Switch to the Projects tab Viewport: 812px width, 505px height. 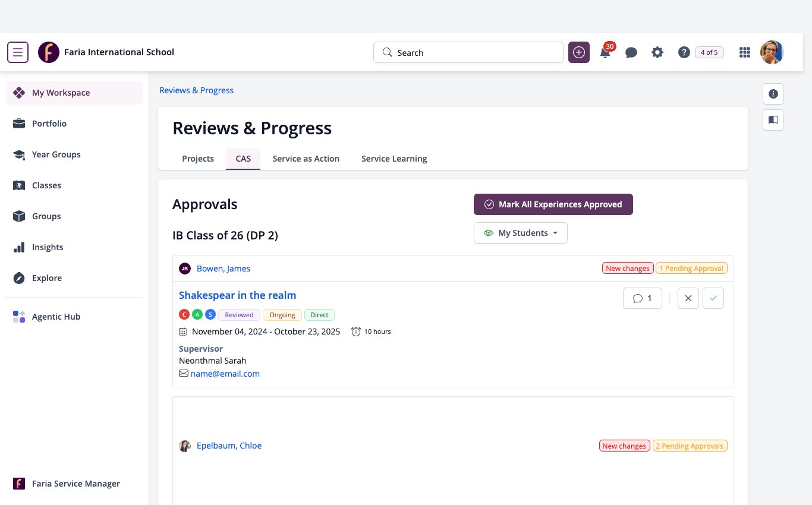[x=198, y=159]
